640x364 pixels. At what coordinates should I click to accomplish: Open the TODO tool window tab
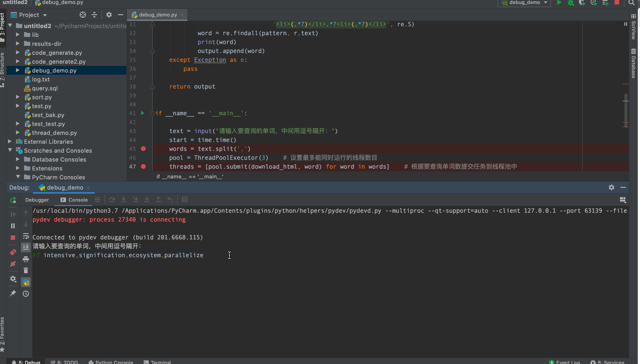point(65,362)
